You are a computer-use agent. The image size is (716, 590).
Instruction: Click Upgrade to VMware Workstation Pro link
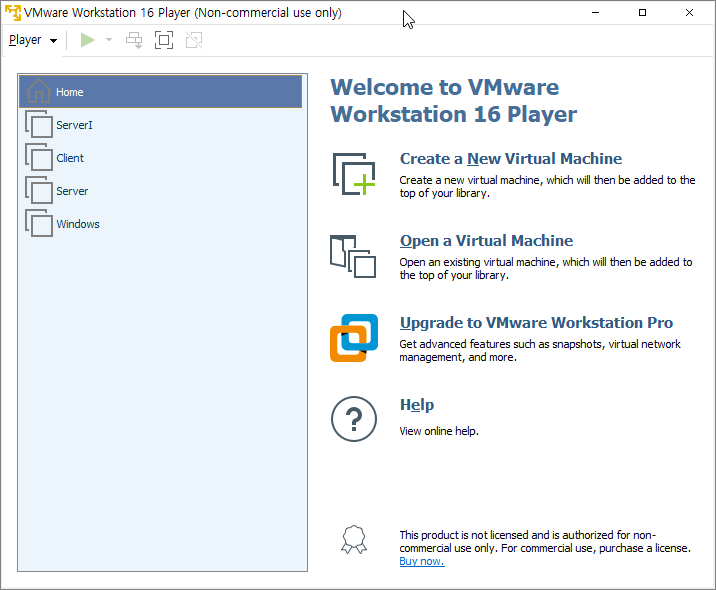click(x=536, y=323)
